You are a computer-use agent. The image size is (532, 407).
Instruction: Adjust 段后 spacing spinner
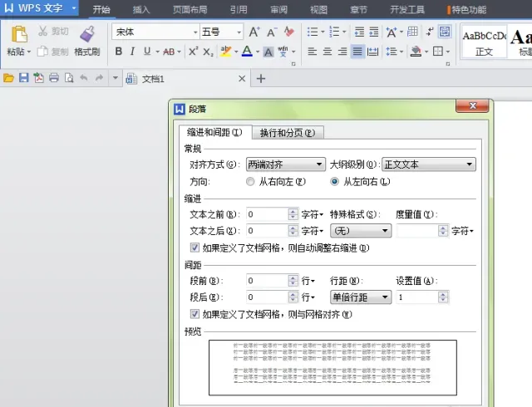pos(293,297)
